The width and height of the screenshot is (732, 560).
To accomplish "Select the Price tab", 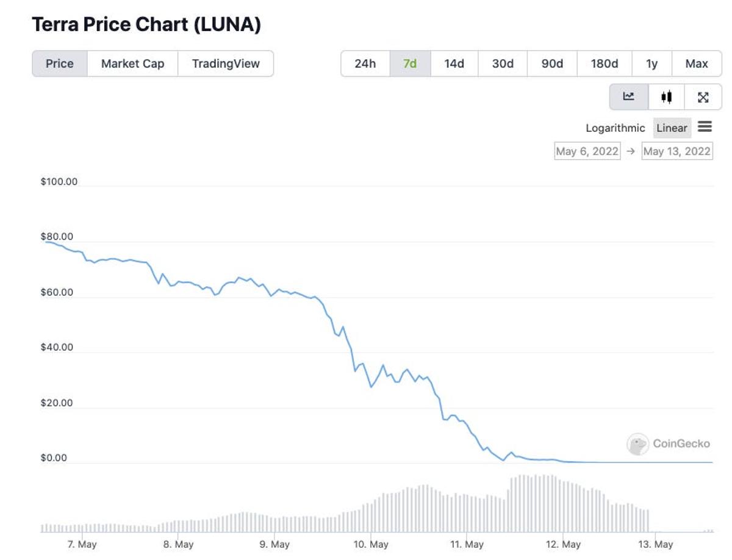I will click(x=59, y=63).
